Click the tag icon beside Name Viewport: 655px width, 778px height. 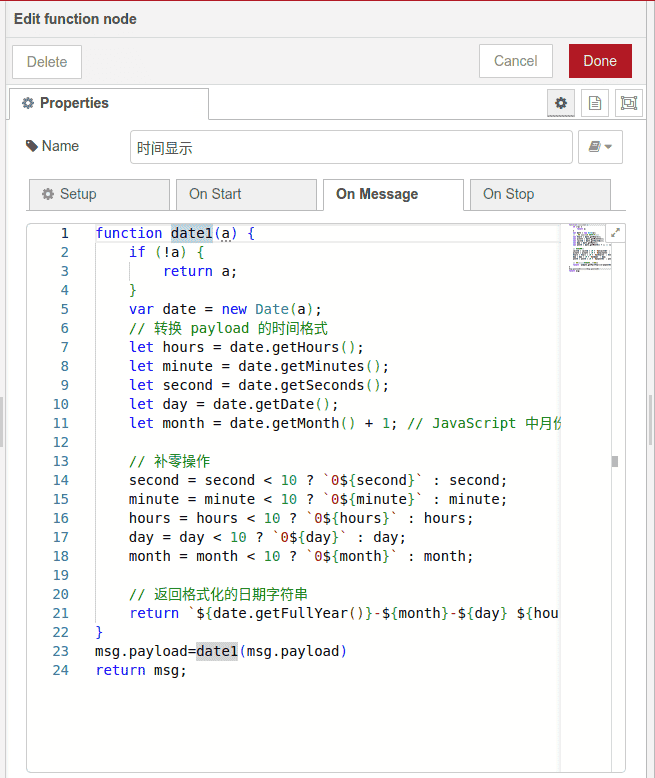[32, 146]
